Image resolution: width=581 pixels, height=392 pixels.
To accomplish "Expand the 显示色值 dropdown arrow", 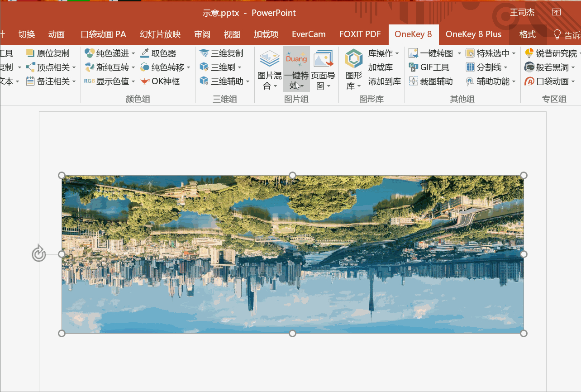I will 133,81.
